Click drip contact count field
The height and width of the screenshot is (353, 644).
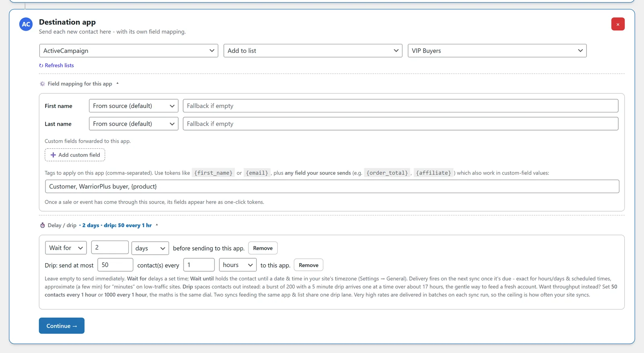115,265
